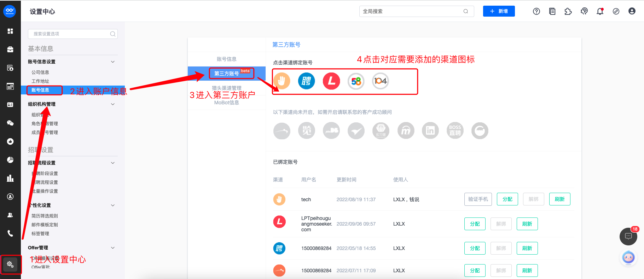Select 公司信息 in settings menu

coord(40,72)
